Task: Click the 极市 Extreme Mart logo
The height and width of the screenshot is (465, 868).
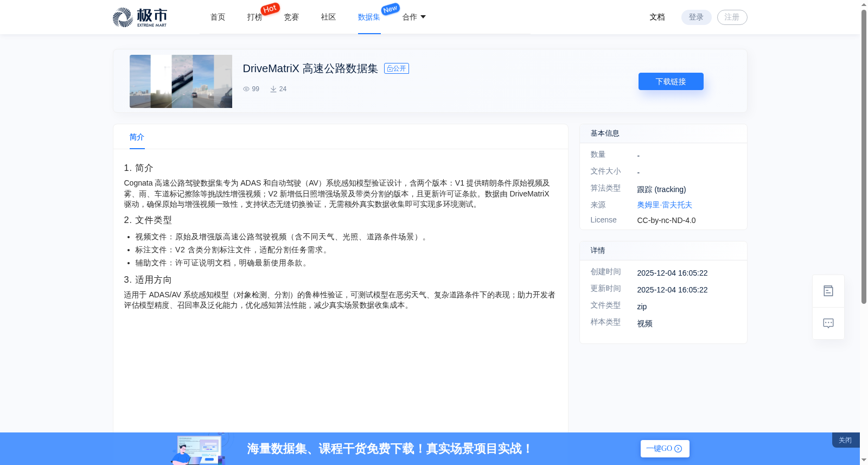Action: (140, 17)
